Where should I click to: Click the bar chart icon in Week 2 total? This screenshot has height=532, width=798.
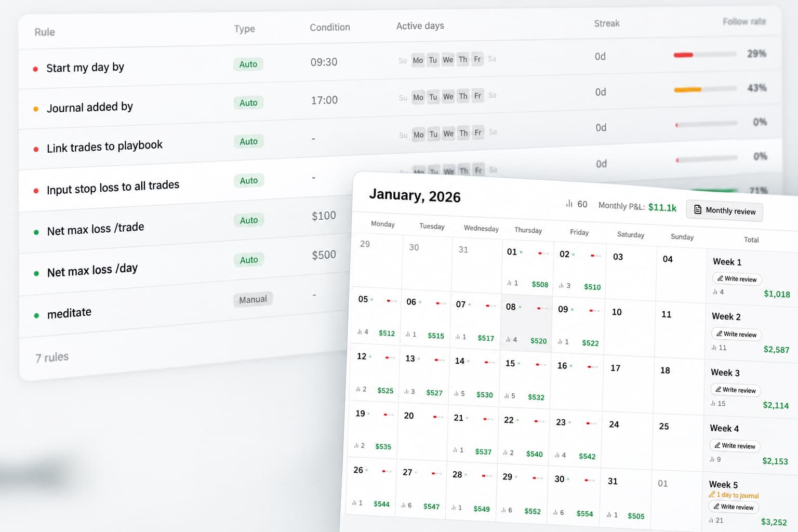click(714, 347)
